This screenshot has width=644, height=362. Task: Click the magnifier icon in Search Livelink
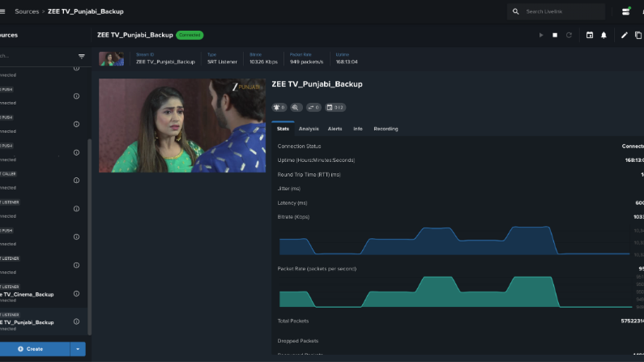(x=515, y=11)
